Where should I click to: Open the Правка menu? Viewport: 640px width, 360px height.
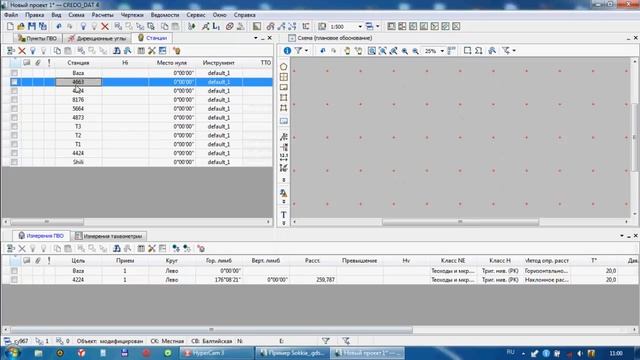click(34, 15)
